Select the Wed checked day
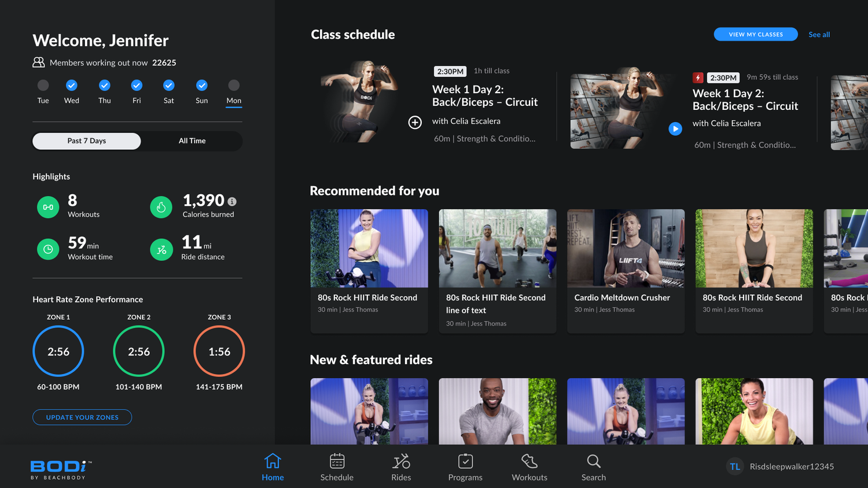Image resolution: width=868 pixels, height=488 pixels. point(72,85)
